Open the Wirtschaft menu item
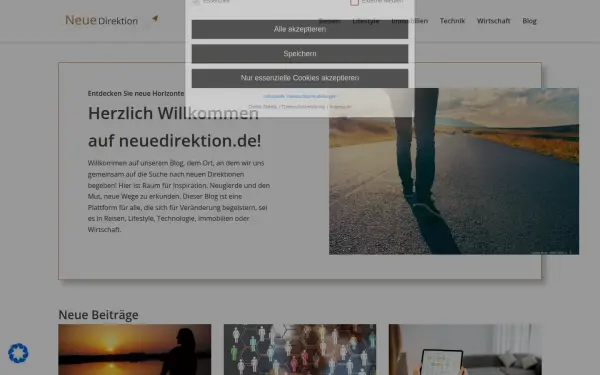The width and height of the screenshot is (600, 375). [x=493, y=21]
